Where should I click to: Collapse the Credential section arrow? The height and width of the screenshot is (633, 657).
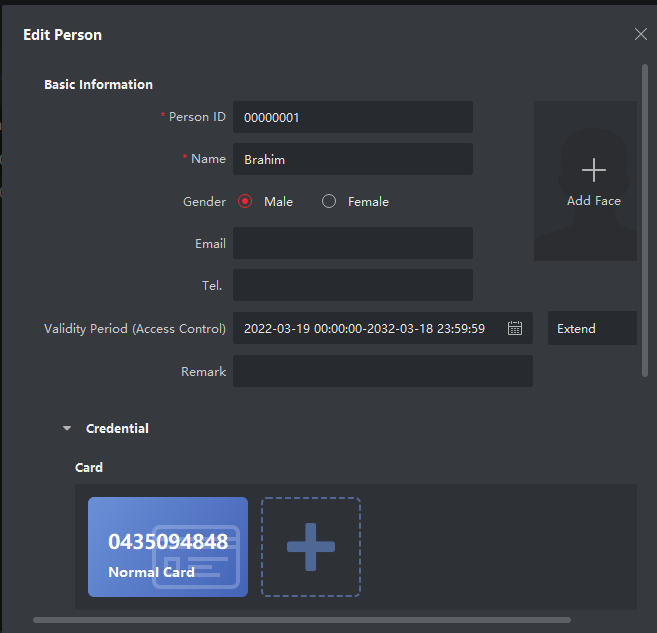point(67,428)
